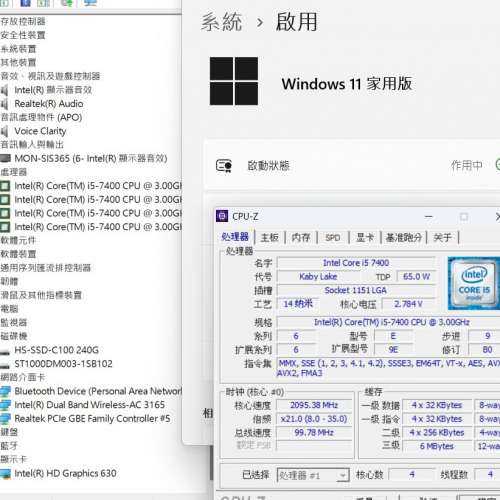500x500 pixels.
Task: Collapse the 網路介面卡 category
Action: coord(23,377)
